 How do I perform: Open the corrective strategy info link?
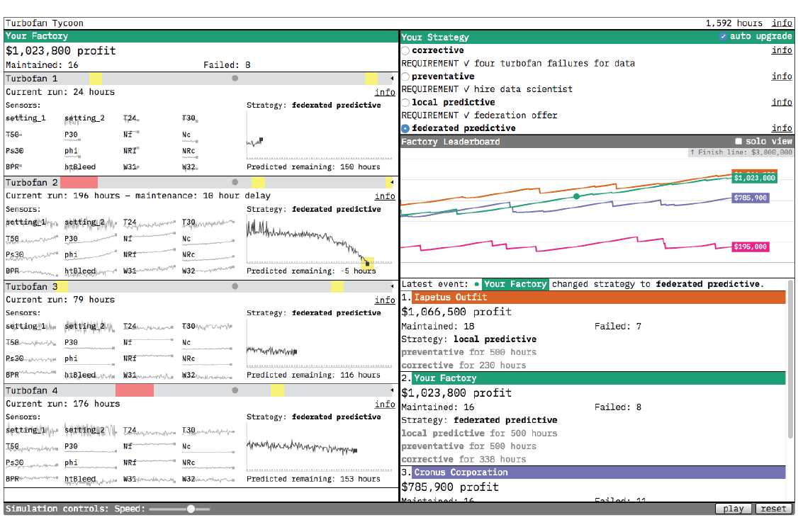(x=782, y=50)
